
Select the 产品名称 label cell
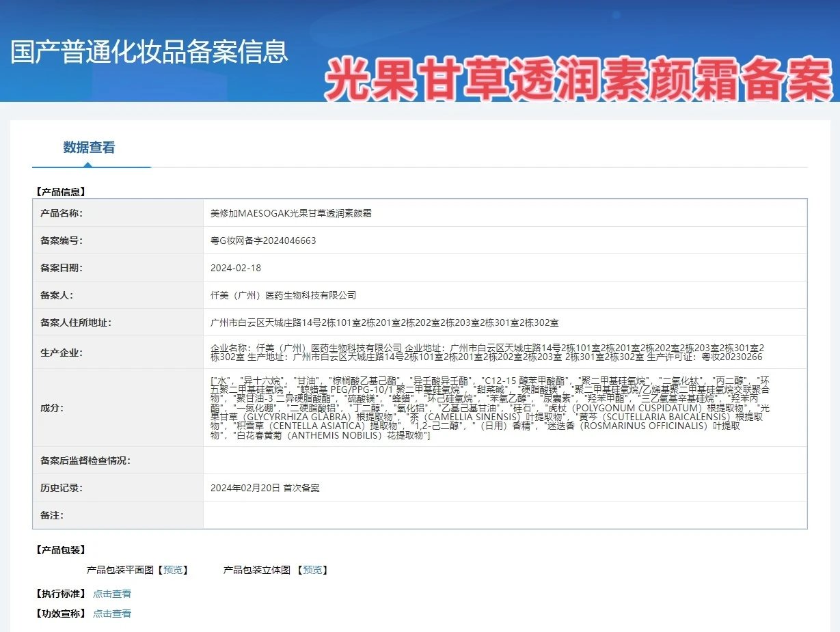118,213
